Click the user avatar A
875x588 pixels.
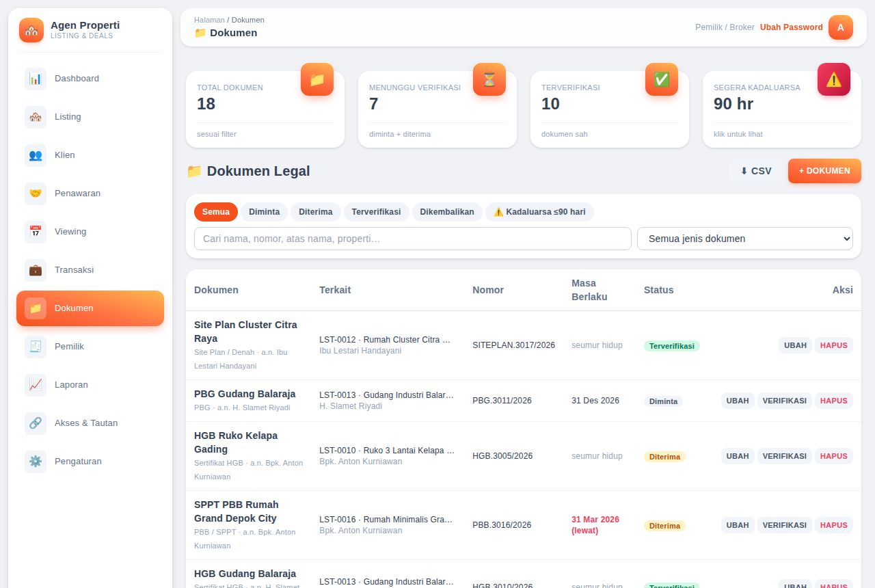pyautogui.click(x=841, y=27)
